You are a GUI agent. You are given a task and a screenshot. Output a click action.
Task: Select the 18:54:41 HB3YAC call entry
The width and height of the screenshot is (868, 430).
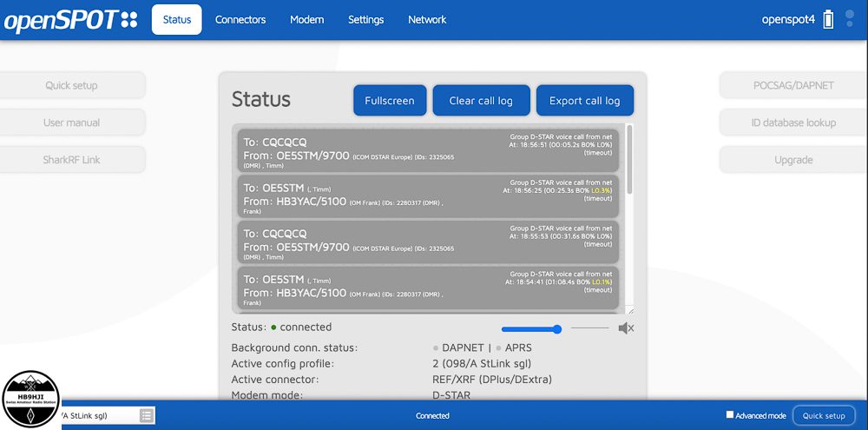point(428,288)
